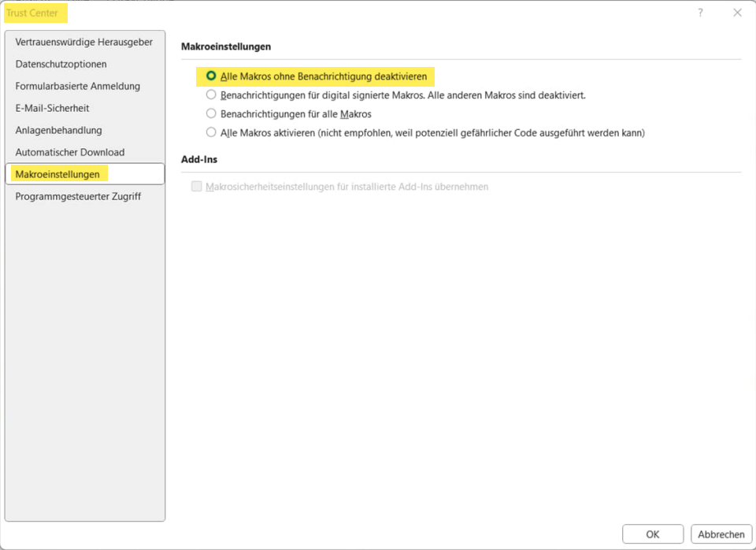Click the bold Makroeinstellungen section heading
This screenshot has height=550, width=756.
(225, 47)
